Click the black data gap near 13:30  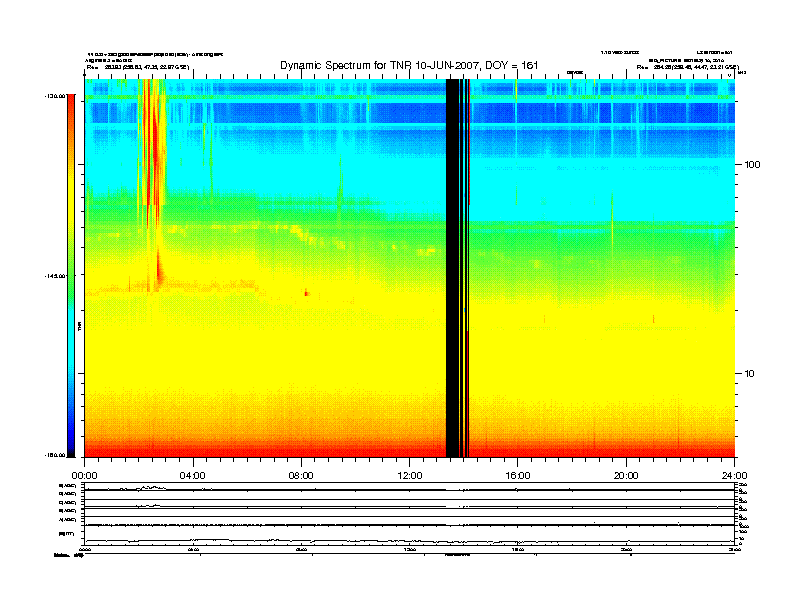click(453, 268)
